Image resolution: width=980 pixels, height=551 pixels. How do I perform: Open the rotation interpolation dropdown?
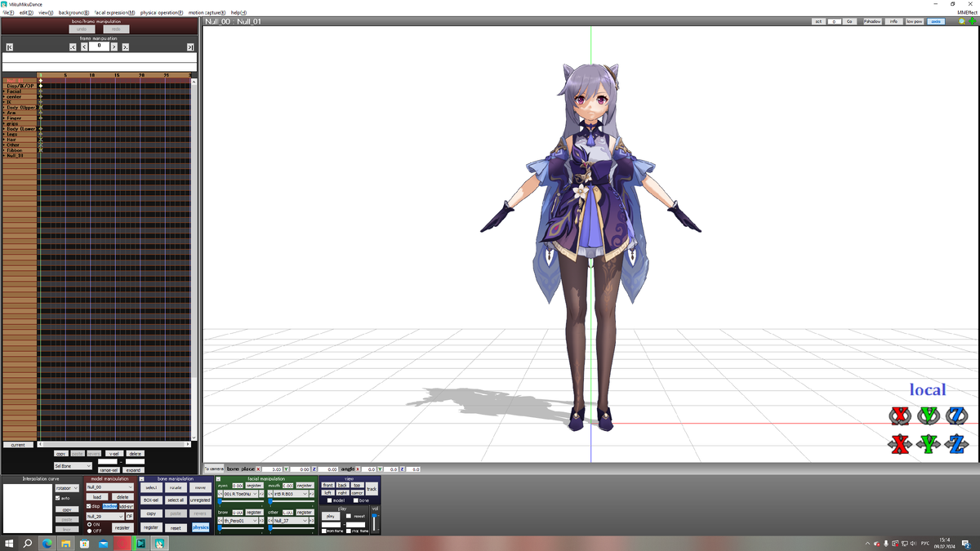pos(67,488)
